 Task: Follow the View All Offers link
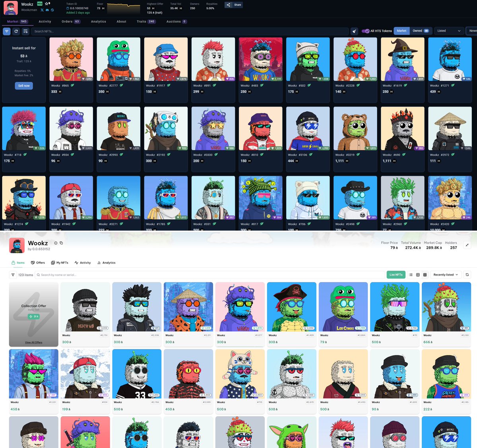pos(33,342)
